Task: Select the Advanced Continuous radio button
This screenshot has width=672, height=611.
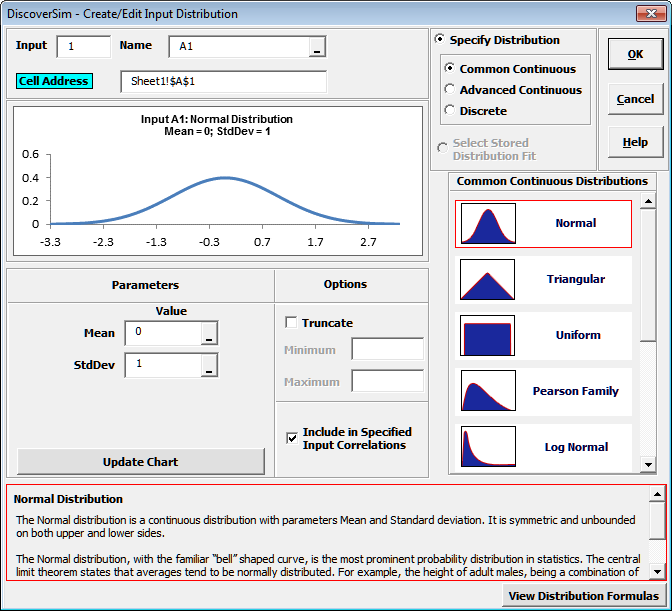Action: (x=449, y=90)
